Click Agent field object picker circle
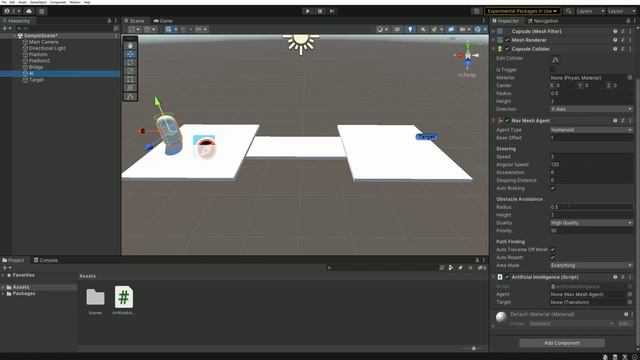Viewport: 640px width, 360px height. (630, 294)
